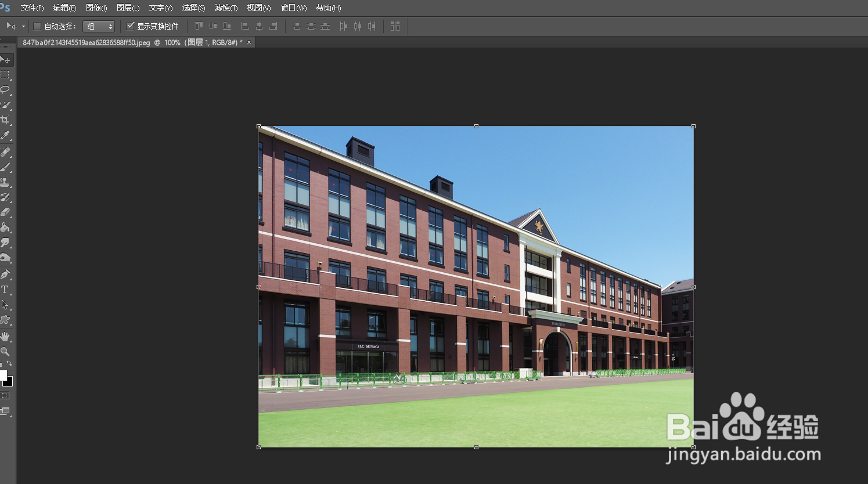Click Align right edges icon
Image resolution: width=868 pixels, height=484 pixels.
273,26
